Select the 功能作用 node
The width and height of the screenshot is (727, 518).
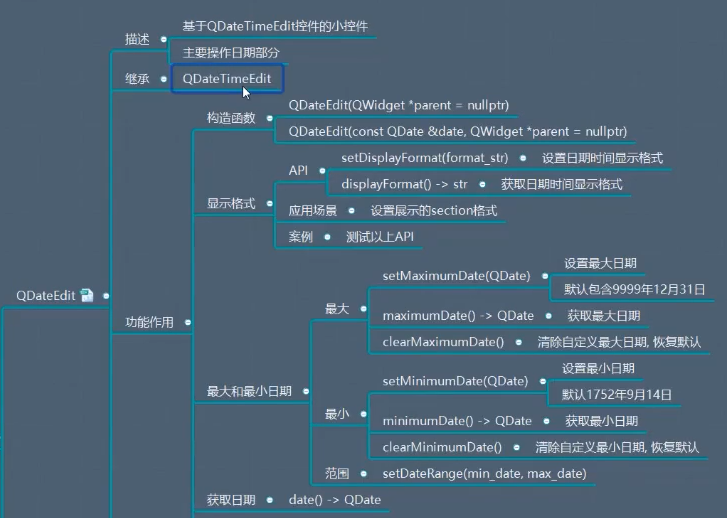149,322
